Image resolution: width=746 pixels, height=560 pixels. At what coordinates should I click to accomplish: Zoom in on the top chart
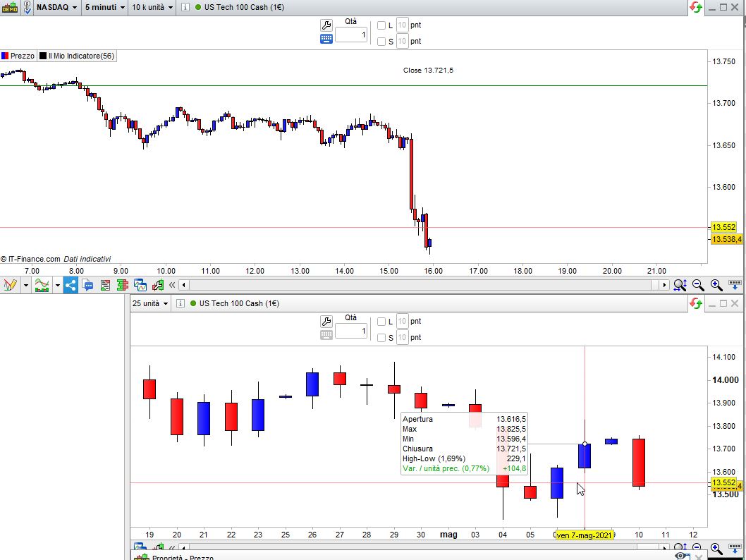[x=716, y=285]
